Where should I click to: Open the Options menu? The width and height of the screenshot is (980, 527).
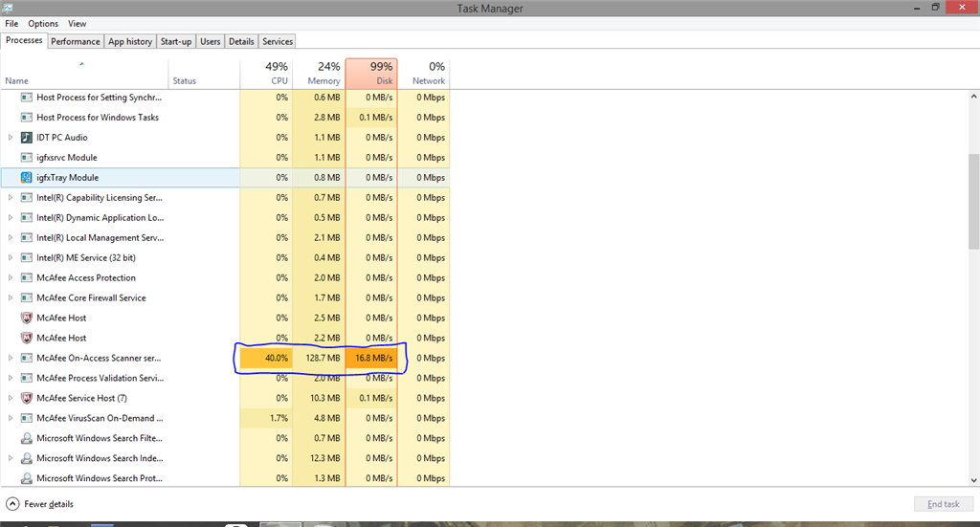tap(43, 24)
